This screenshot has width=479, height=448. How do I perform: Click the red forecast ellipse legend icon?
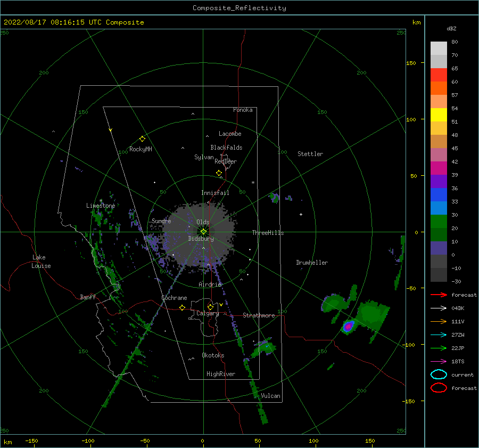[439, 388]
